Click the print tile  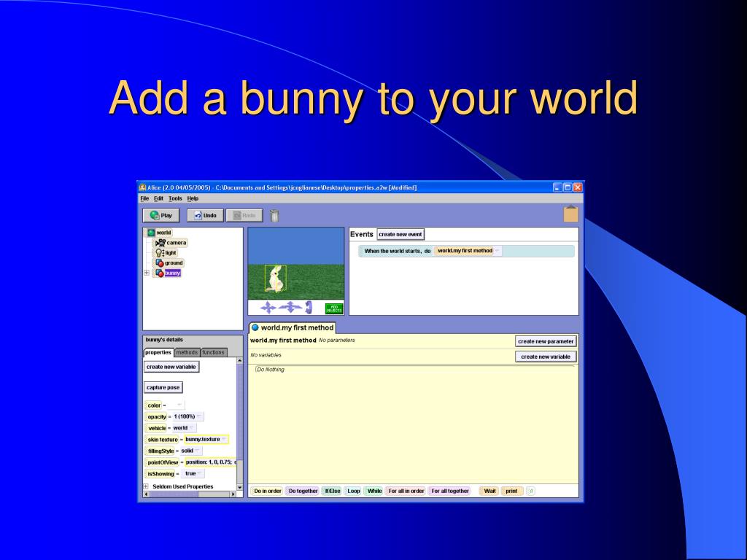click(x=511, y=491)
